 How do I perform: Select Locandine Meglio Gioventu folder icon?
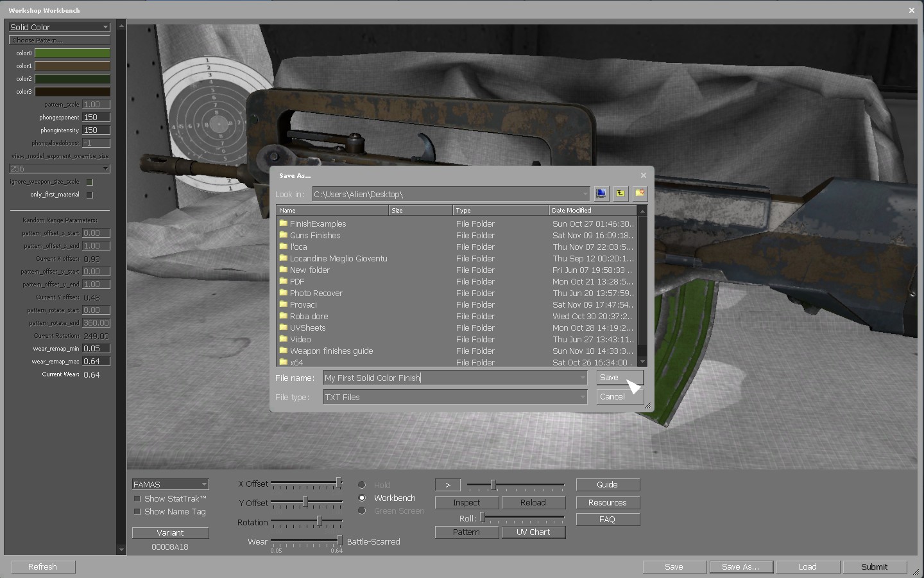coord(283,258)
